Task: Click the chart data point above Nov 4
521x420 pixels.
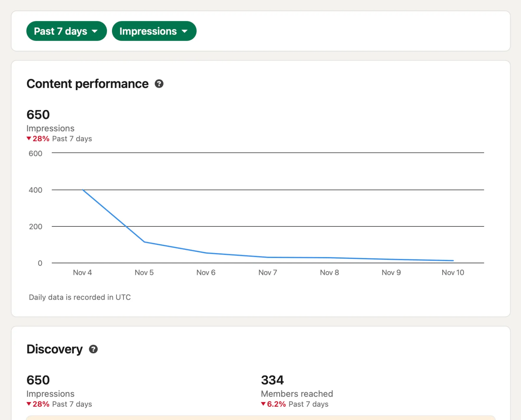Action: 83,190
